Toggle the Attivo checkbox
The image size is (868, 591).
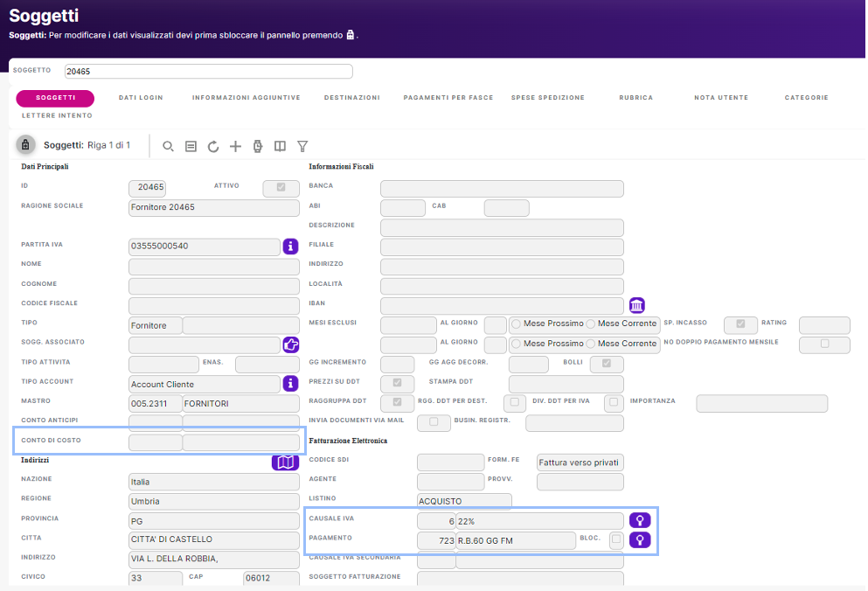[x=281, y=187]
